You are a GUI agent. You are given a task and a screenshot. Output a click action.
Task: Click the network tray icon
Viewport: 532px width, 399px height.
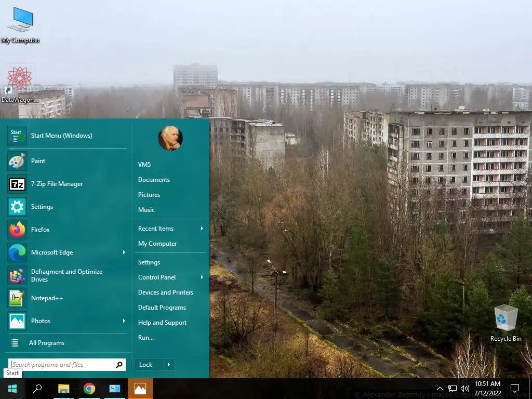[453, 389]
